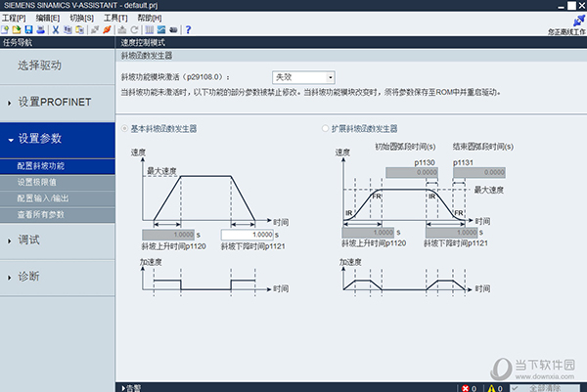
Task: Click extended 斜坡上升时间p1120 value field
Action: click(368, 233)
